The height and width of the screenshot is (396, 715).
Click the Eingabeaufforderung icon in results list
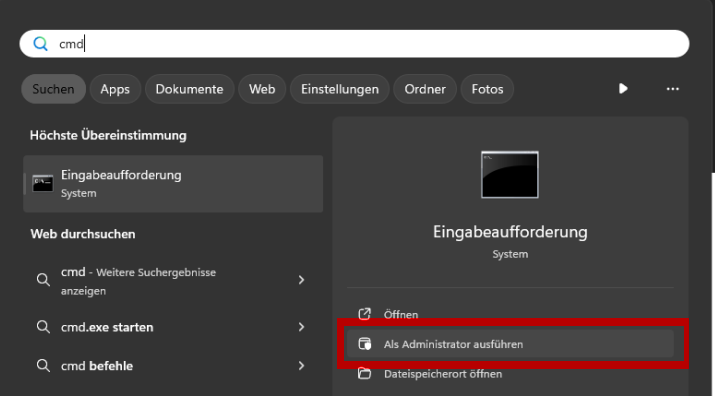[43, 183]
